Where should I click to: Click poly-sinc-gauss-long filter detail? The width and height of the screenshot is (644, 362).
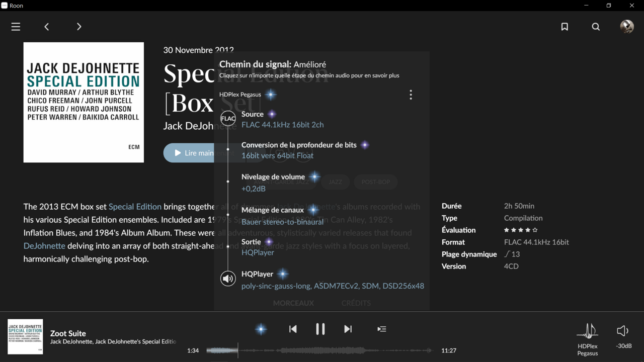pos(333,286)
